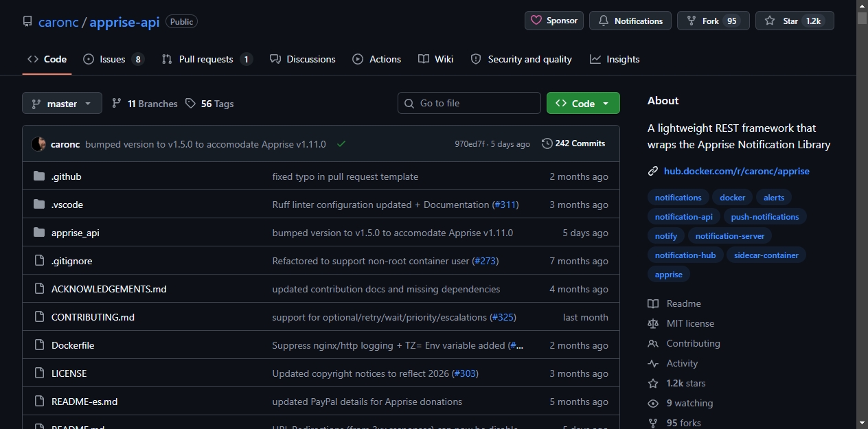Select the notifications topic tag
The image size is (868, 429).
point(678,198)
